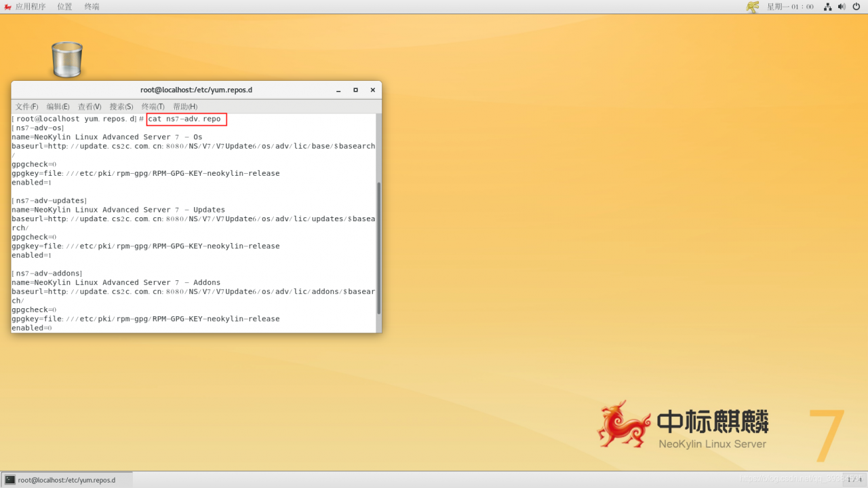Viewport: 868px width, 488px height.
Task: Click the terminal vertical scrollbar handle
Action: 378,247
